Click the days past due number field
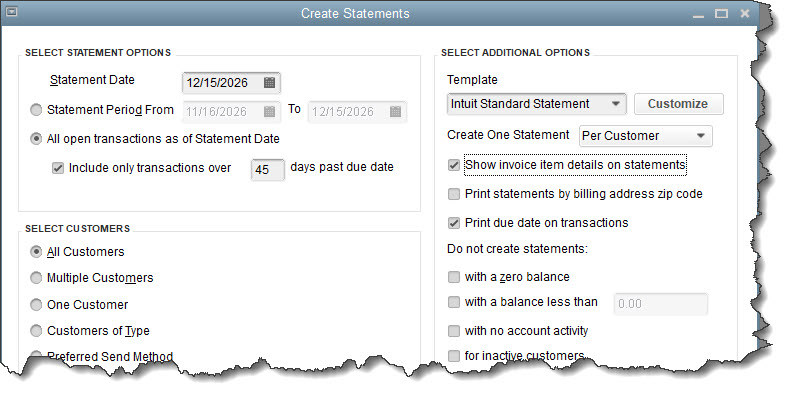This screenshot has width=795, height=400. [267, 170]
